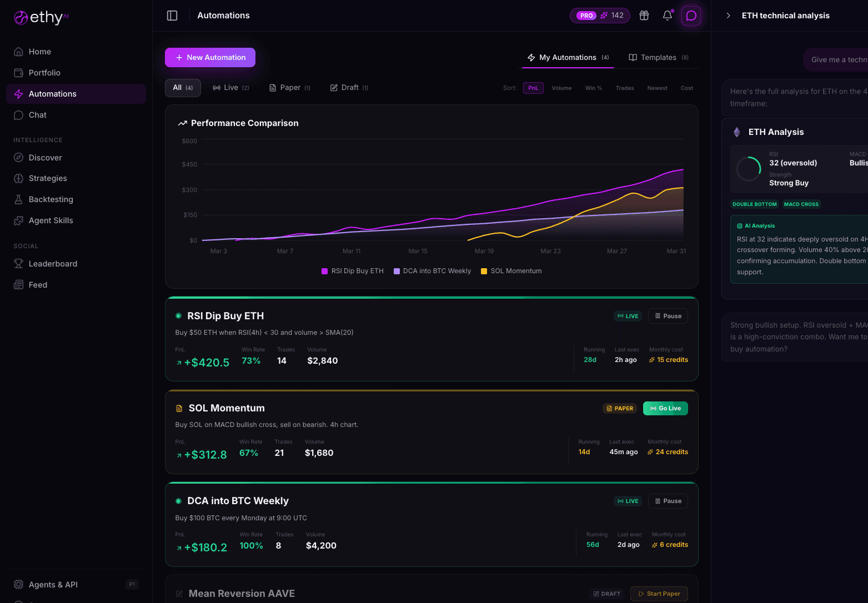Pause RSI Dip Buy ETH automation

(x=668, y=316)
